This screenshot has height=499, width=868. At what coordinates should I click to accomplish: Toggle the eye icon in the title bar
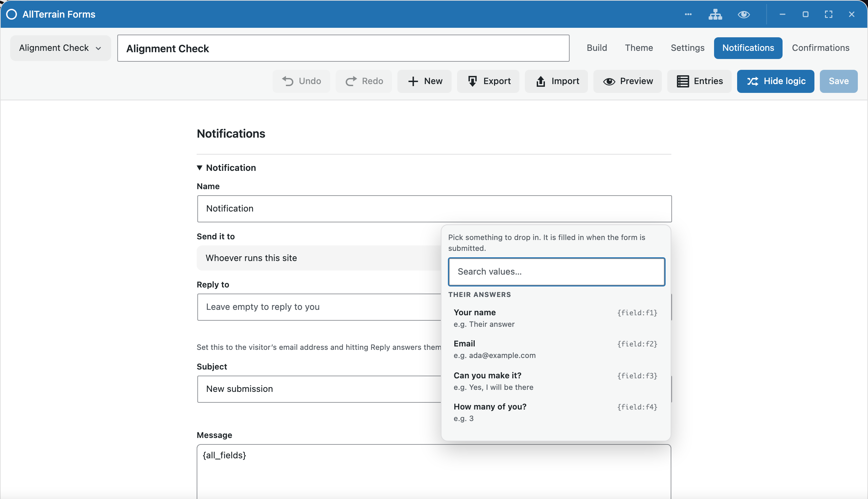tap(744, 14)
